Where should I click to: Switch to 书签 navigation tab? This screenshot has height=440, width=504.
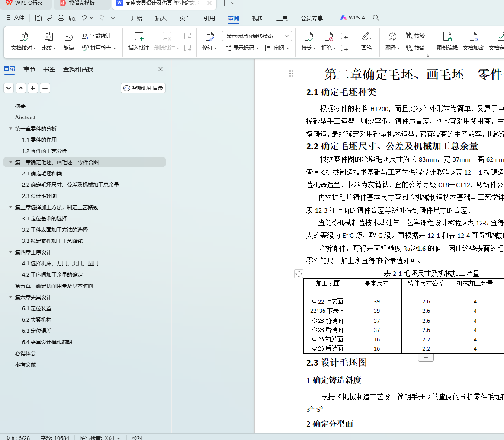[49, 69]
